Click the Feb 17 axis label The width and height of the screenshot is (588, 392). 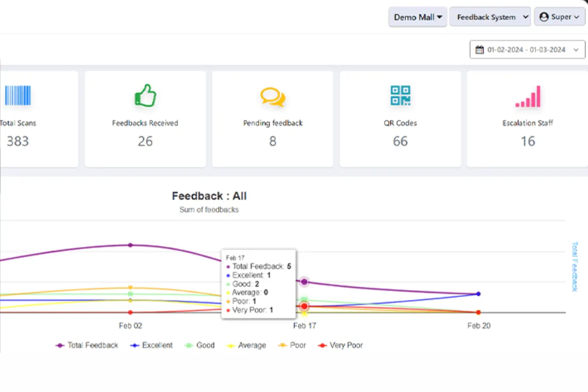point(305,325)
